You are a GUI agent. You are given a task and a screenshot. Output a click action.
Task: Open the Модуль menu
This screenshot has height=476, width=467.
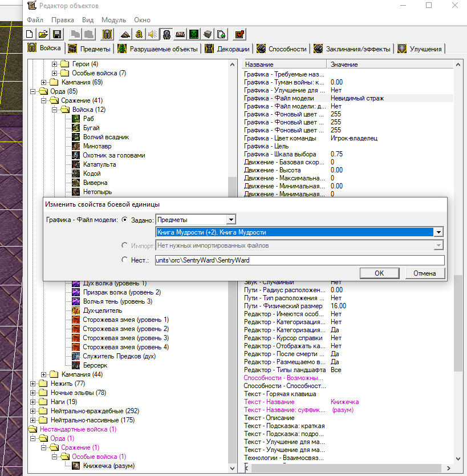coord(113,20)
